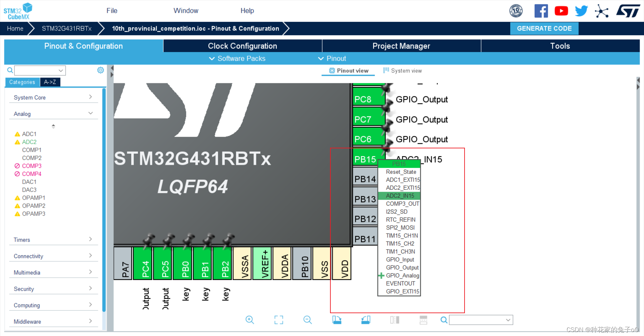Screen dimensions: 644x336
Task: Expand the Computing category
Action: pyautogui.click(x=53, y=305)
